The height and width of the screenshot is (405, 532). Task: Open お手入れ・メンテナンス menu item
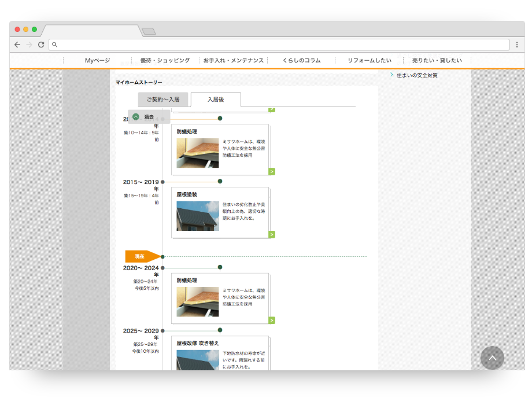coord(234,60)
